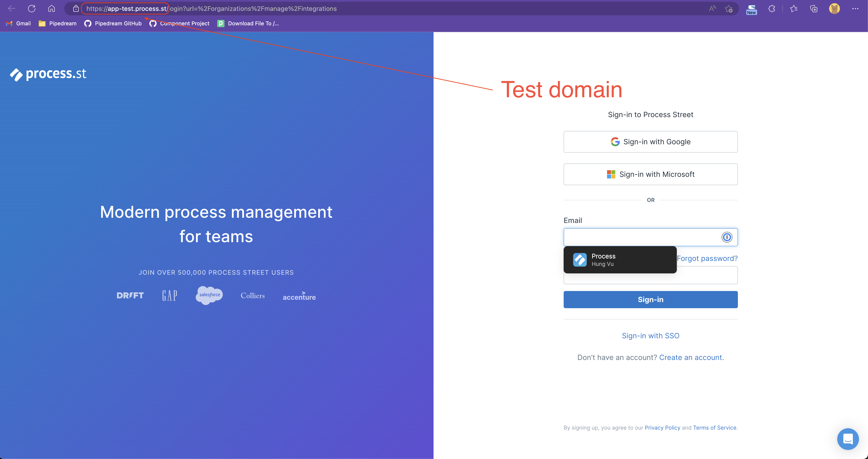
Task: Select the Process Hung Vu autofill suggestion
Action: [x=620, y=260]
